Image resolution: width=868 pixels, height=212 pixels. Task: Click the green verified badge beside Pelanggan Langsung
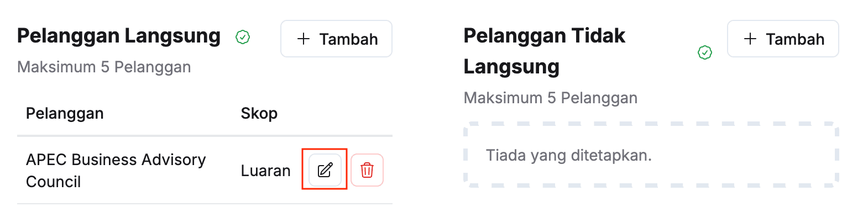pyautogui.click(x=243, y=37)
